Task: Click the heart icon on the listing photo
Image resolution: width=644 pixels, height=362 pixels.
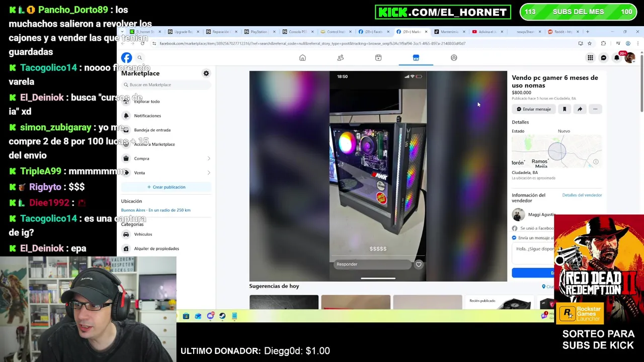Action: click(419, 264)
